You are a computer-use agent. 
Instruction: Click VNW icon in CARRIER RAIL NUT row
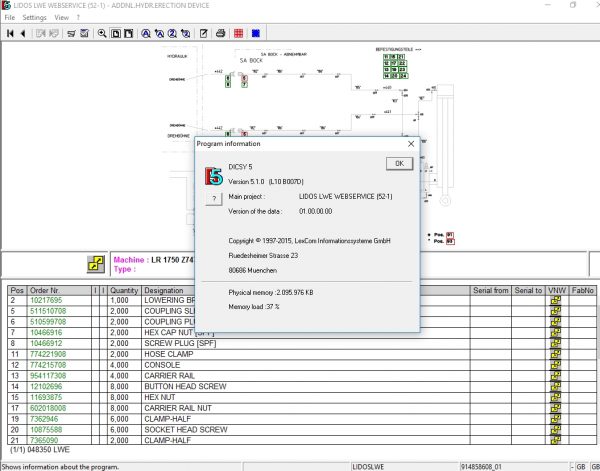556,408
